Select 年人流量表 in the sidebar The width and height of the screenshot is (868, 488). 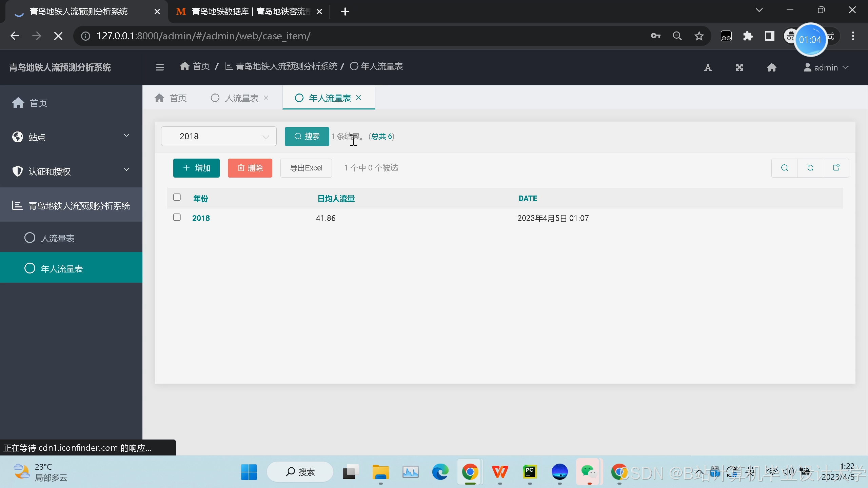[x=71, y=268]
